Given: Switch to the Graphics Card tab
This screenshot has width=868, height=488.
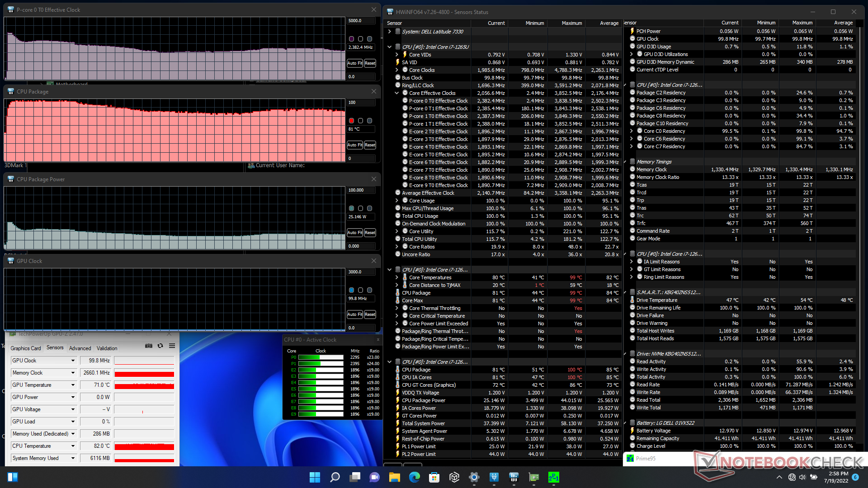Looking at the screenshot, I should click(x=26, y=348).
